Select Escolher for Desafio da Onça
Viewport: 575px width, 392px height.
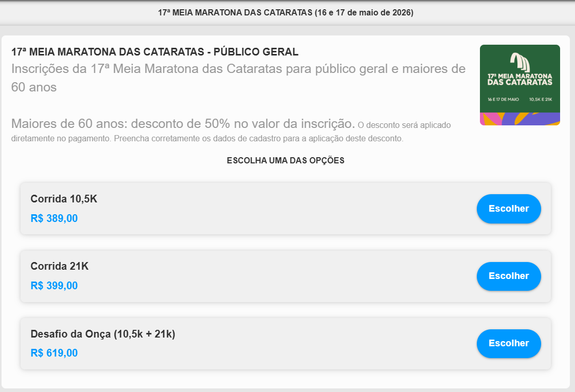pyautogui.click(x=509, y=343)
